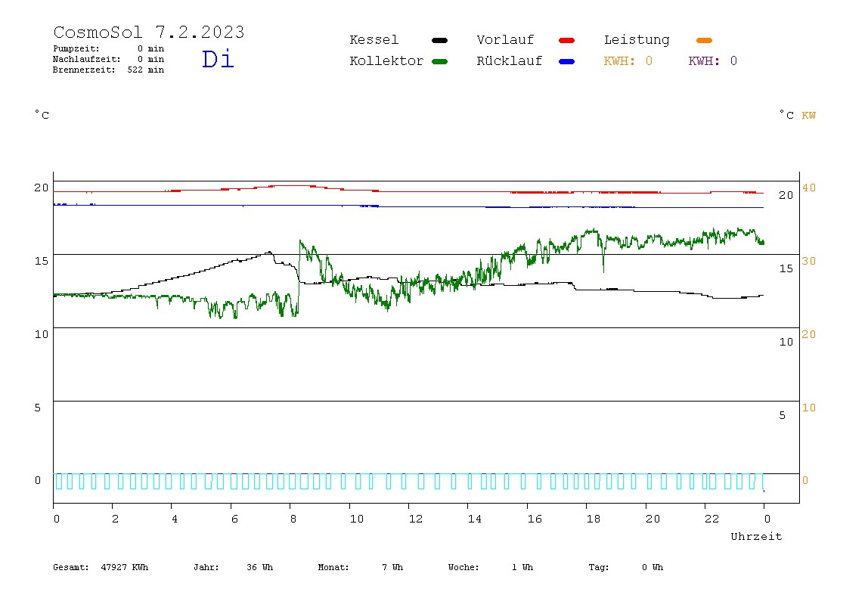This screenshot has height=614, width=868.
Task: Click the orange 'KWH: 0' text
Action: [628, 61]
